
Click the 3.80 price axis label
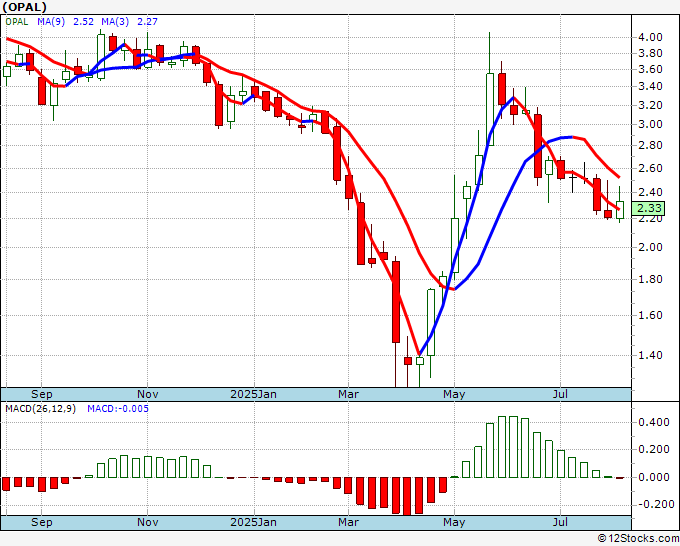tap(650, 53)
